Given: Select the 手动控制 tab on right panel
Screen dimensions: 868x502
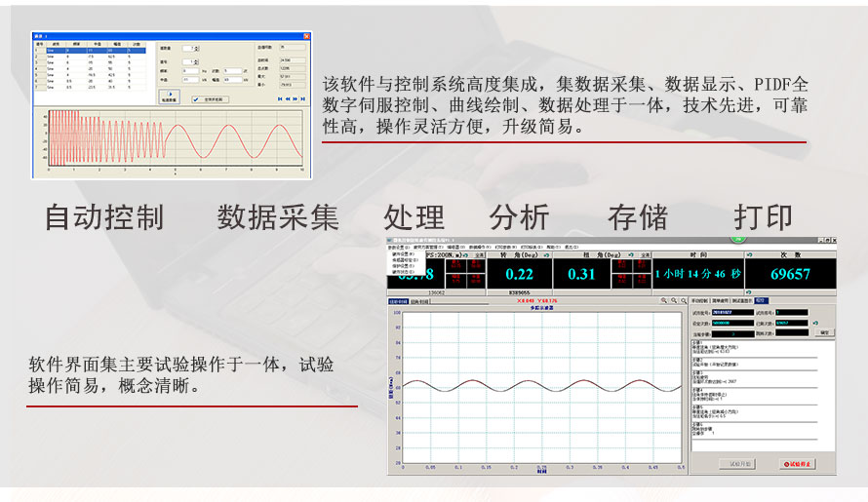Looking at the screenshot, I should point(700,301).
